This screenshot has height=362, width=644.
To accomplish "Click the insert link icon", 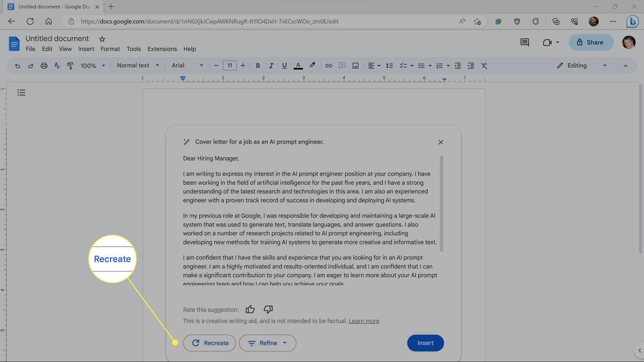I will 328,66.
